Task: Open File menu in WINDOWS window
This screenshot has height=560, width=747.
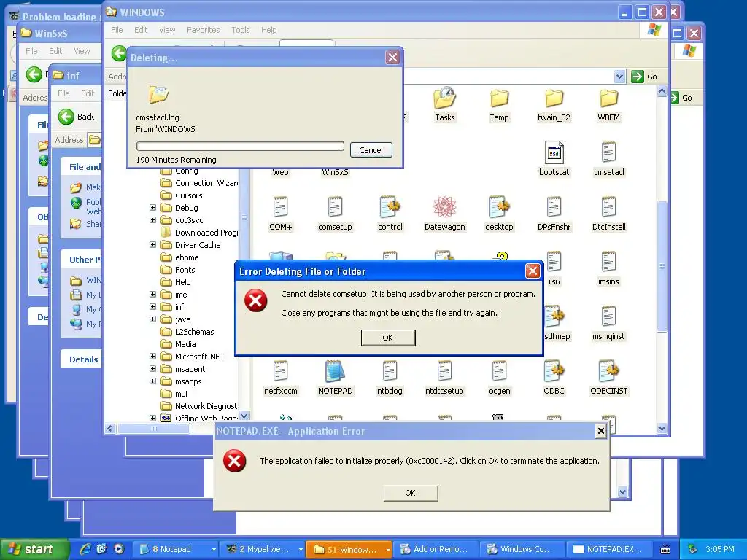Action: pos(117,30)
